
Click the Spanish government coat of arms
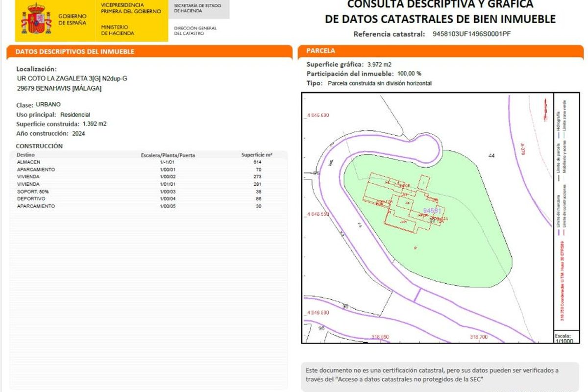coord(36,19)
